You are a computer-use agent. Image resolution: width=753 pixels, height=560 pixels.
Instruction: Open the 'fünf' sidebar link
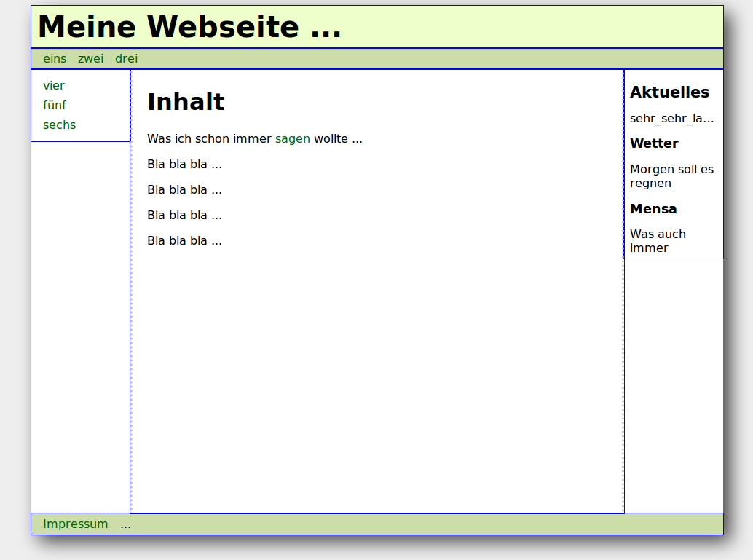click(x=55, y=106)
